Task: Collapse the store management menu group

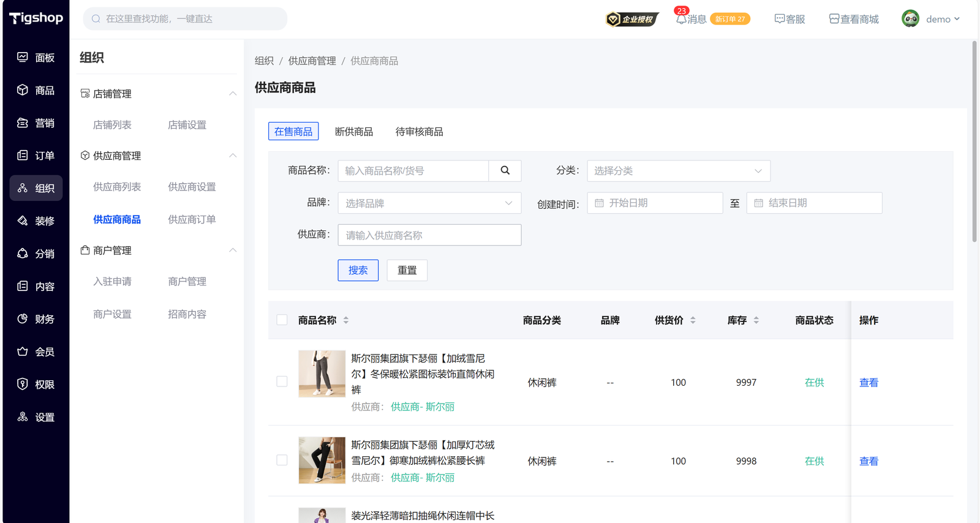Action: (232, 94)
